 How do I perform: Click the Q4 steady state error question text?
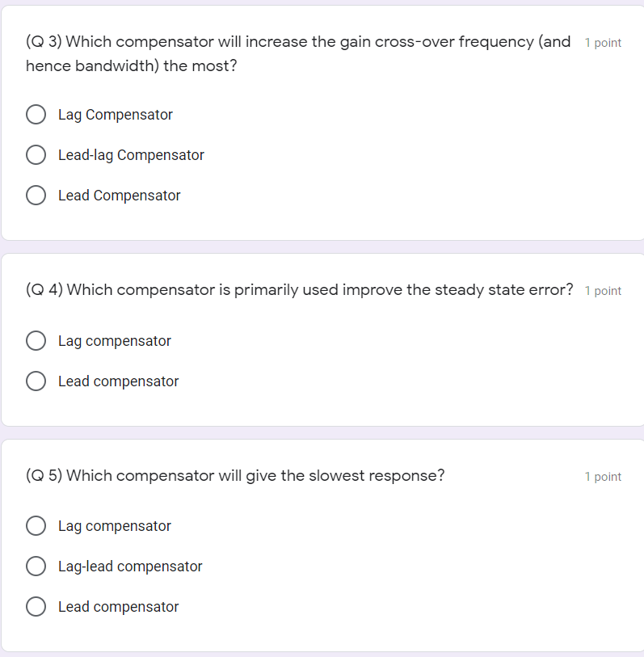tap(299, 289)
